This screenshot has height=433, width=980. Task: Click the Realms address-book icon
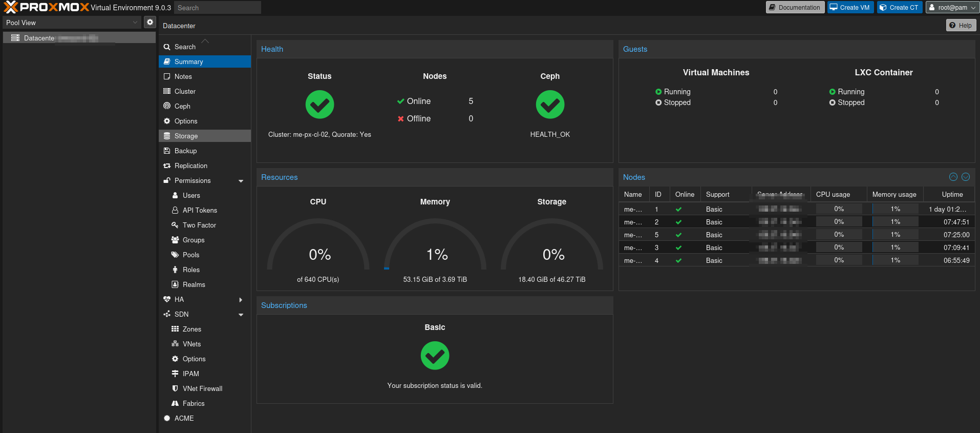pos(175,284)
